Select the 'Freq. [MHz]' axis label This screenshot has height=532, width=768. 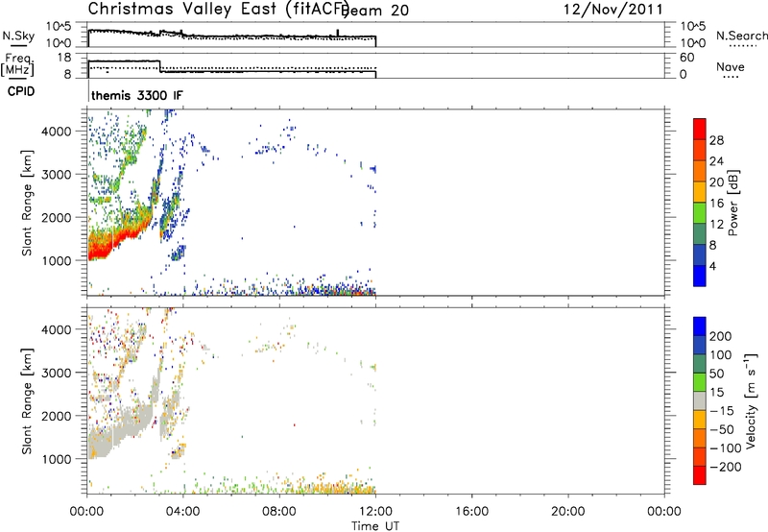[17, 64]
